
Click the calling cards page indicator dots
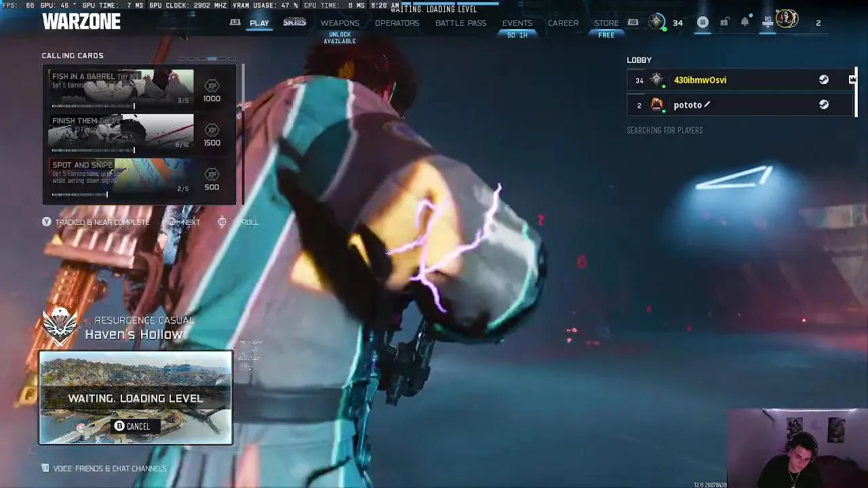[208, 59]
